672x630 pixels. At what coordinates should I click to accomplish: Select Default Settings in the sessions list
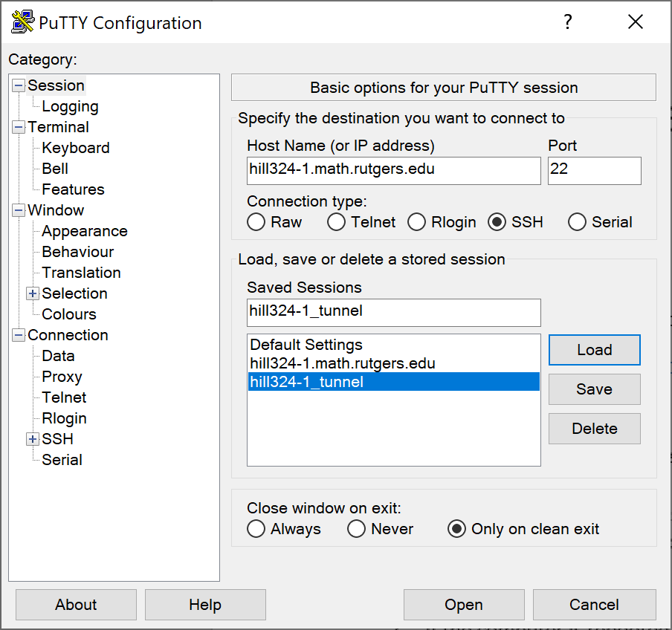(x=394, y=345)
